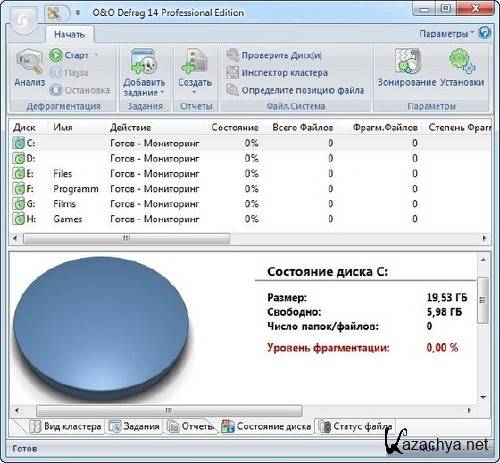Click the drive list scroll right arrow

[484, 238]
